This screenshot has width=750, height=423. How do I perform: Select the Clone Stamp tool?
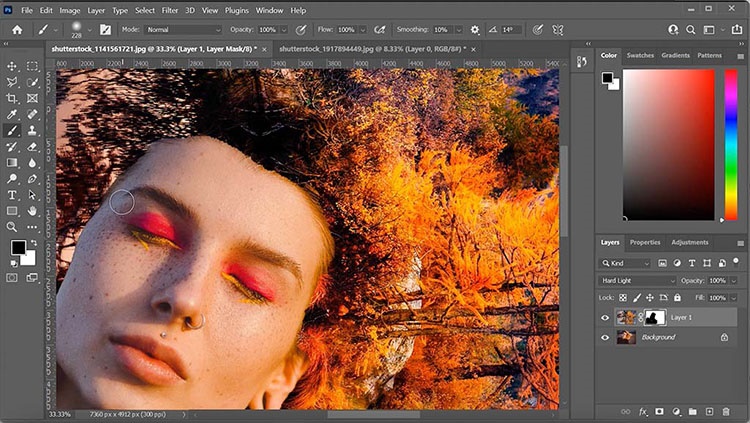point(32,130)
